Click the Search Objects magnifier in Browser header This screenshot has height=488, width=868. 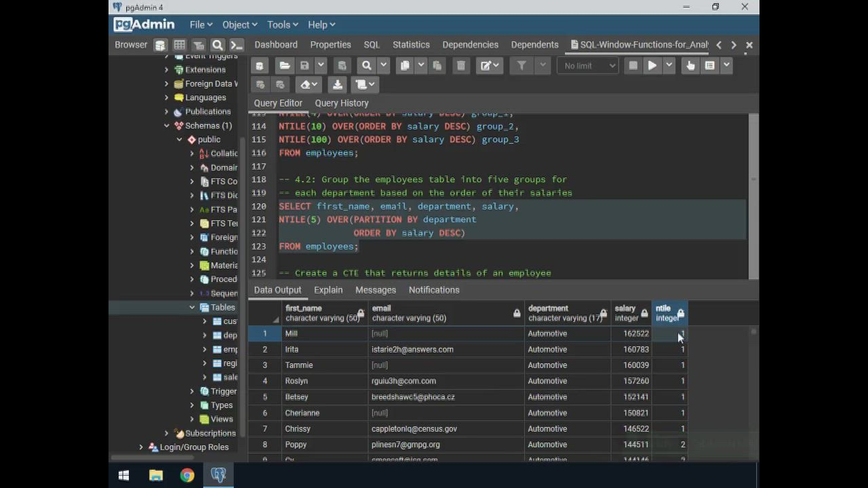[218, 45]
